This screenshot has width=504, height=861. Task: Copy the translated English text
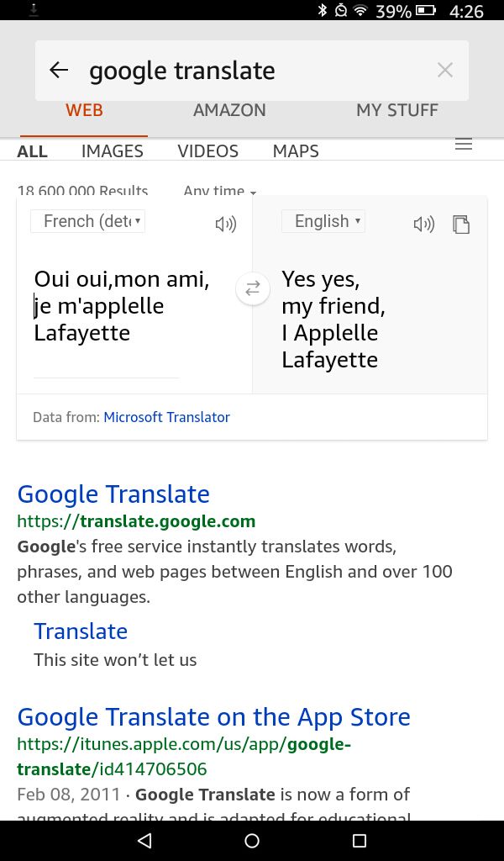[x=461, y=224]
